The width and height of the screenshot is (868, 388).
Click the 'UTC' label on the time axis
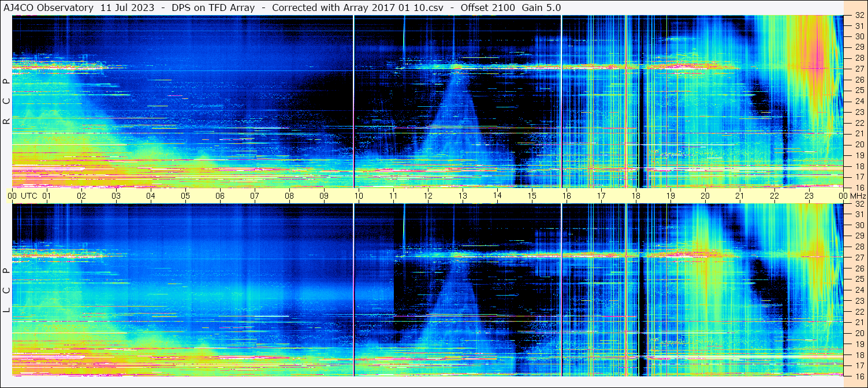tap(29, 196)
